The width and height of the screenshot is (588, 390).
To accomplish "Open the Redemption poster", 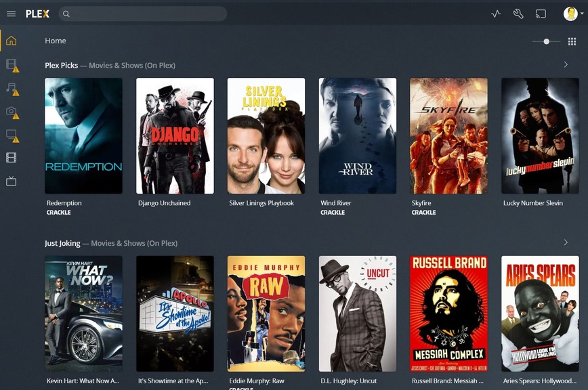I will [x=83, y=135].
